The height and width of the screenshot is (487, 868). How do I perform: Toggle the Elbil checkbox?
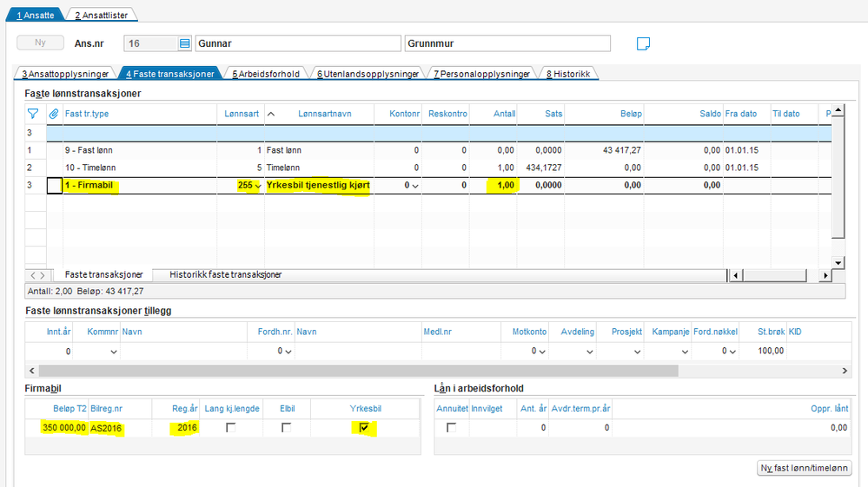point(286,427)
